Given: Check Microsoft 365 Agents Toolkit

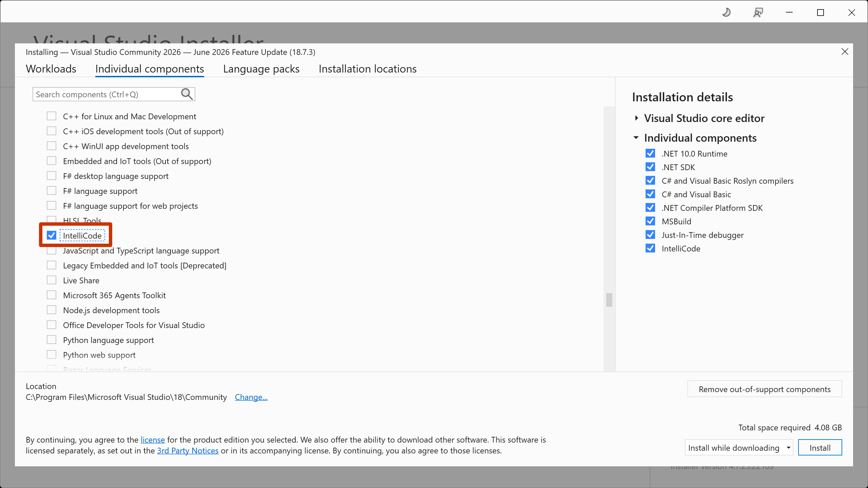Looking at the screenshot, I should tap(52, 295).
